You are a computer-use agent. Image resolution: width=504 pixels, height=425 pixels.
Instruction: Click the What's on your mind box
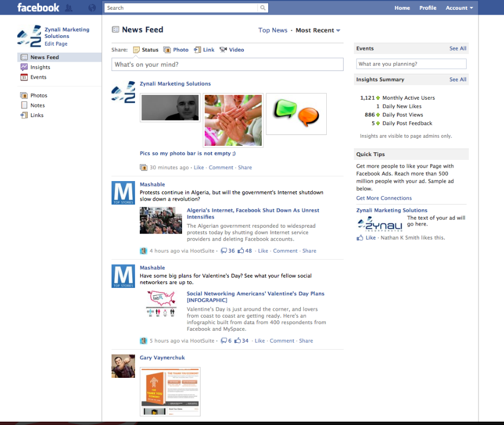coord(227,65)
